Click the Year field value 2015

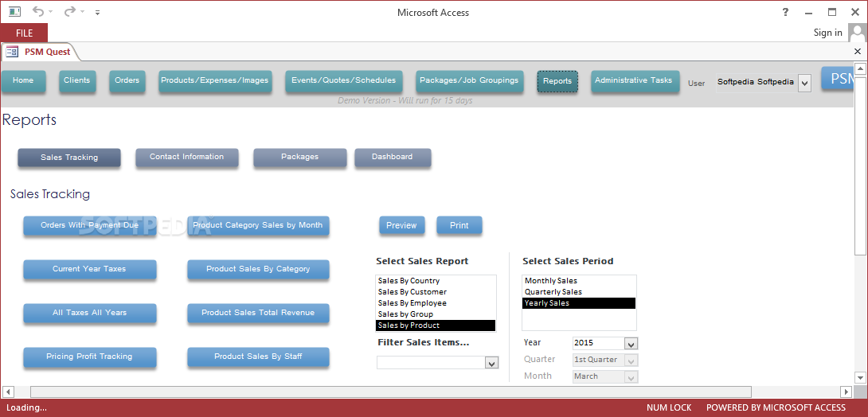click(x=598, y=344)
